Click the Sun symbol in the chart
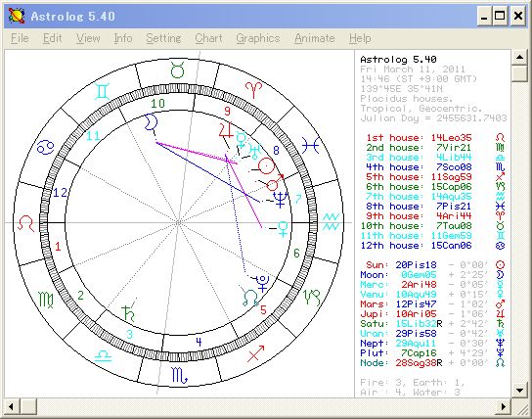The image size is (532, 419). pos(266,166)
